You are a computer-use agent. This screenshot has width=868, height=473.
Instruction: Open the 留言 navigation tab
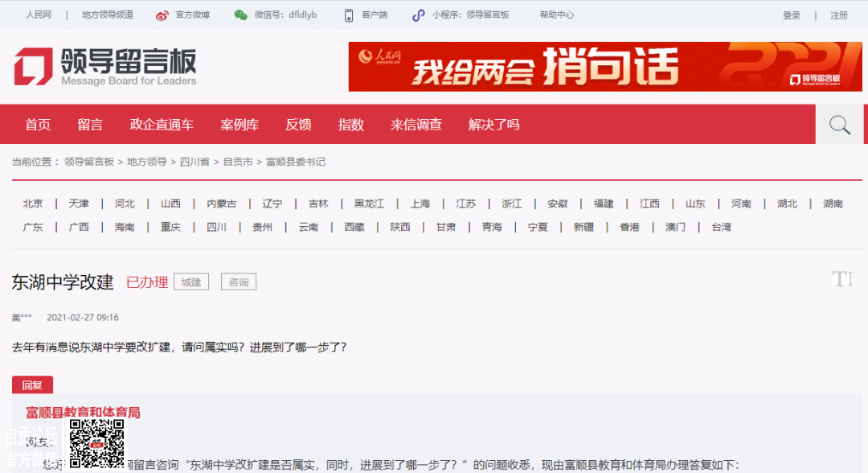[90, 125]
